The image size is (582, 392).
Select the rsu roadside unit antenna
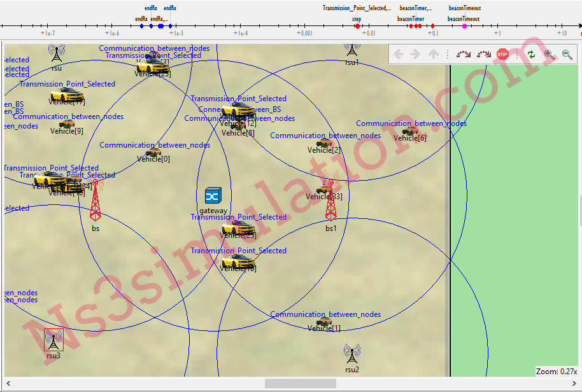(57, 53)
